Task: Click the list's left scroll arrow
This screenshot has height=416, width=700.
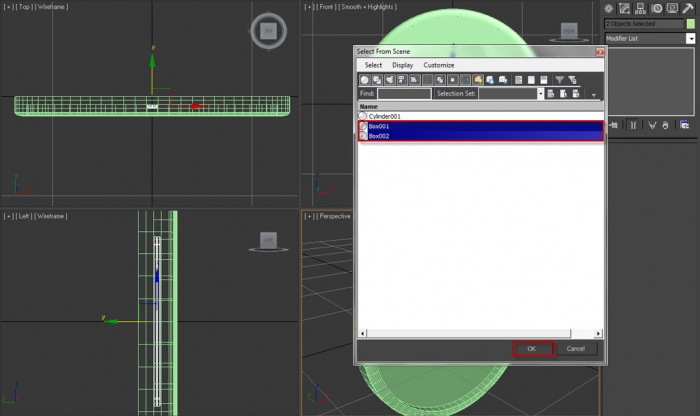Action: pos(362,333)
